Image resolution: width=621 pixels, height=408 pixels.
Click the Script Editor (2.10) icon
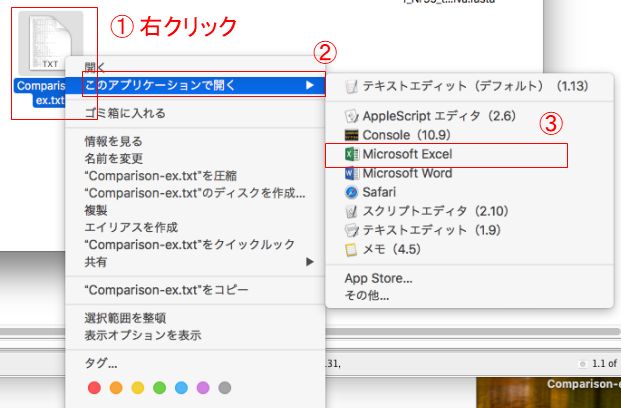click(351, 211)
